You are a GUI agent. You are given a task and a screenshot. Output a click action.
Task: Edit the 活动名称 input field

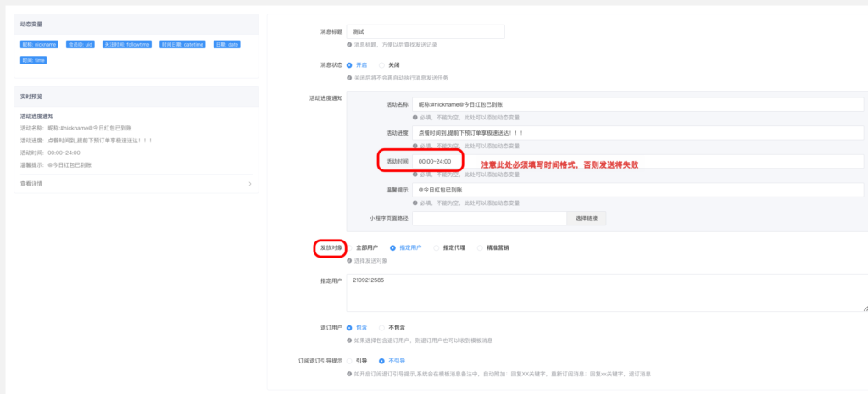click(x=637, y=104)
